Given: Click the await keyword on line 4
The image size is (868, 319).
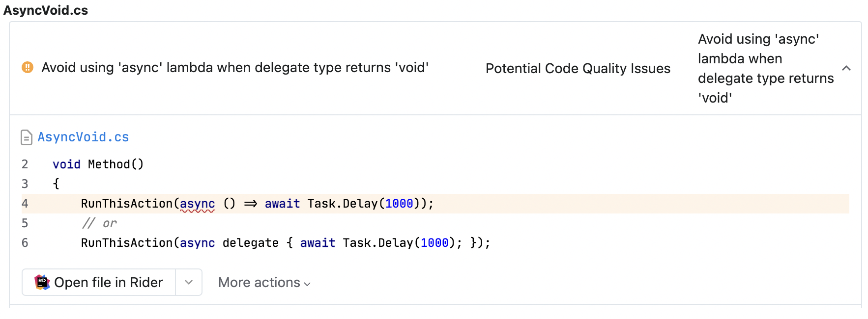Looking at the screenshot, I should pyautogui.click(x=282, y=204).
